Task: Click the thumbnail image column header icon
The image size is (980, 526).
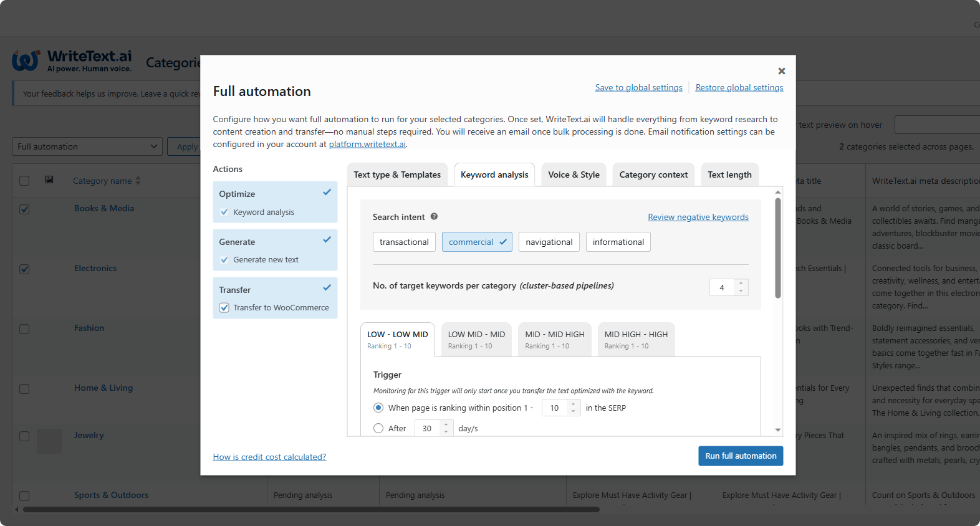Action: click(x=49, y=179)
